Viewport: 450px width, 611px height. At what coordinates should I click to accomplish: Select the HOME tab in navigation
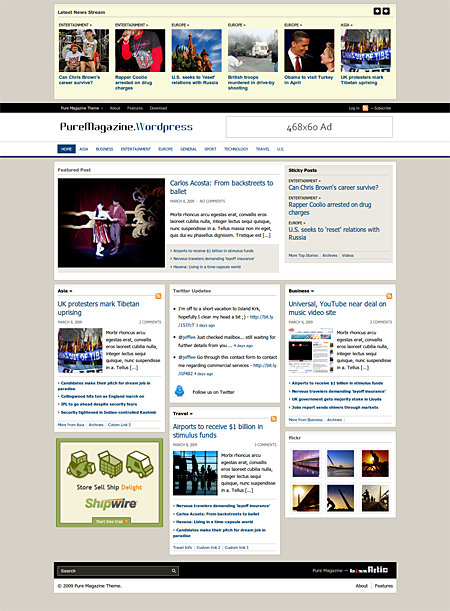(67, 149)
